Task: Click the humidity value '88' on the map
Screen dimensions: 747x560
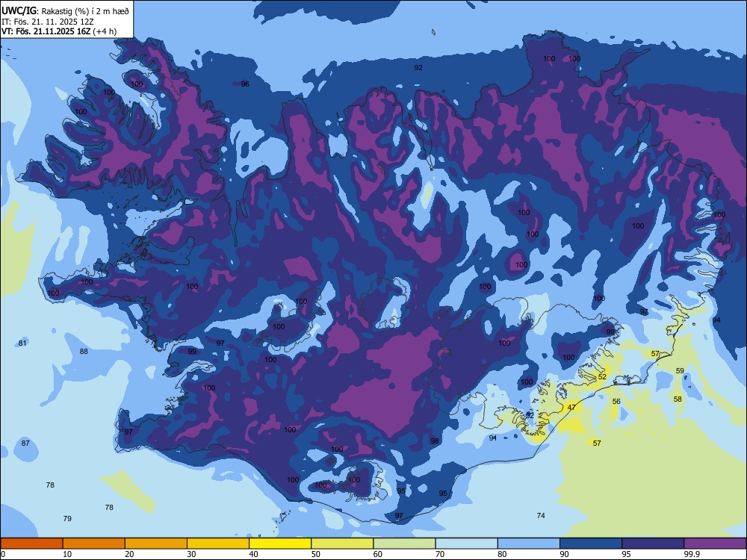Action: click(x=84, y=352)
